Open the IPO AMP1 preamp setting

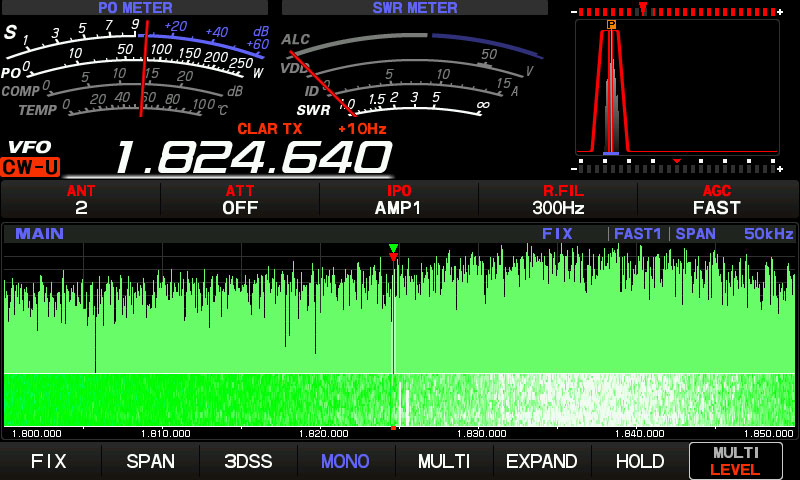[399, 200]
